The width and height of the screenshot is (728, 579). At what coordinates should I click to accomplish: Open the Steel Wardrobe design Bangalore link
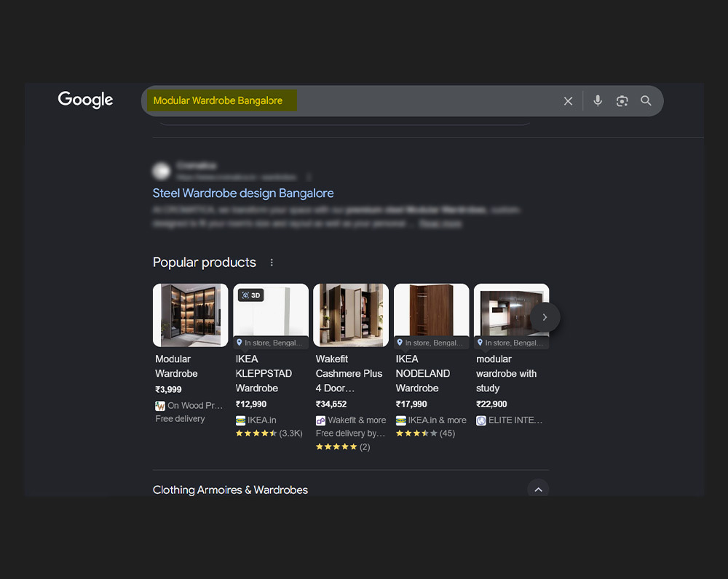(243, 193)
